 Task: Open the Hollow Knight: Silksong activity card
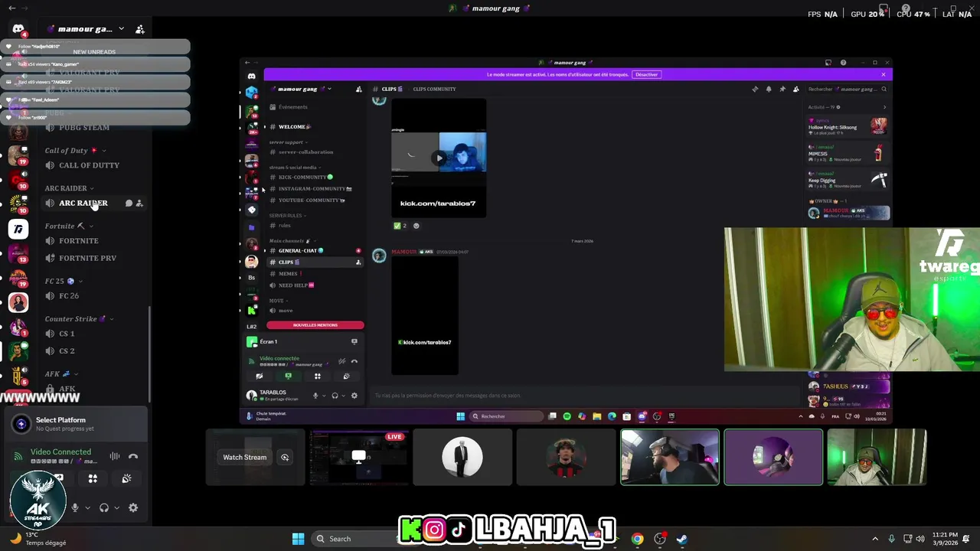coord(848,127)
